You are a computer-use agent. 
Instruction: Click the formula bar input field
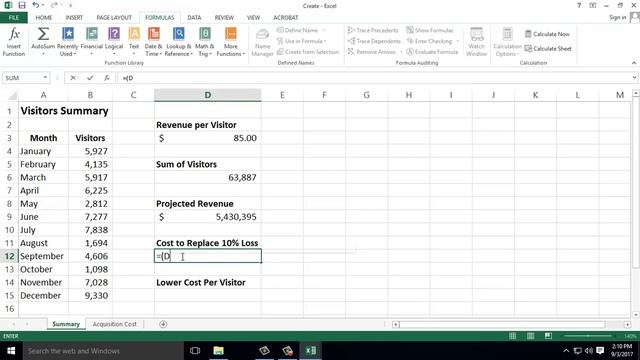pyautogui.click(x=373, y=78)
